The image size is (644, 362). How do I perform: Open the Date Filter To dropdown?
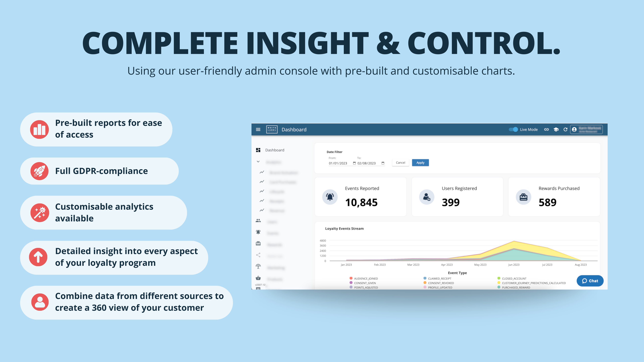[x=383, y=163]
